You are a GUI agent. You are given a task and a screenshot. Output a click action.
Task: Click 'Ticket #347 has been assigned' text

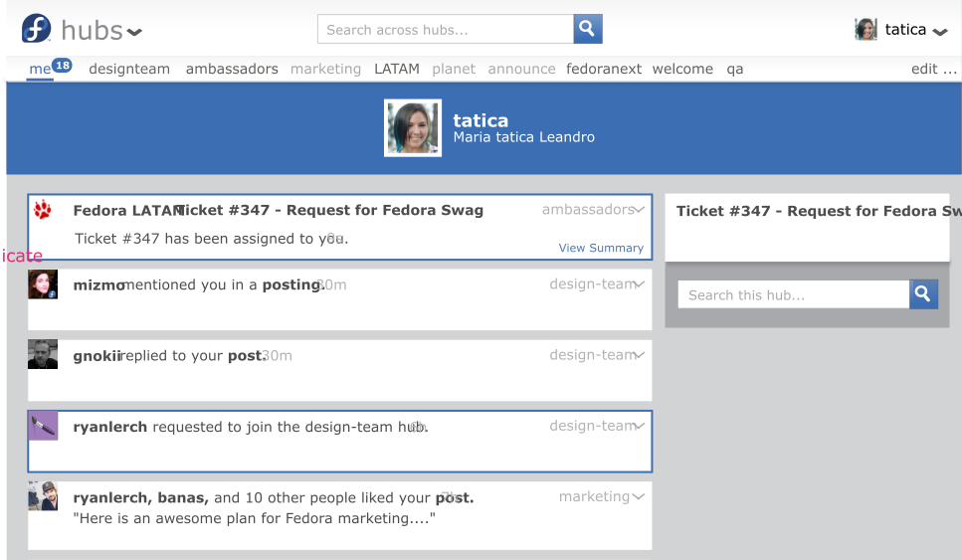click(212, 239)
